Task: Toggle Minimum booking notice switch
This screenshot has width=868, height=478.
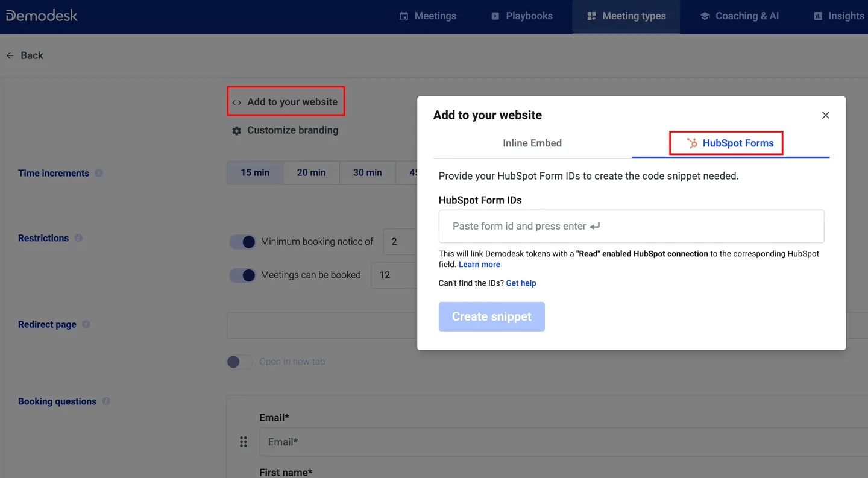Action: (x=243, y=242)
